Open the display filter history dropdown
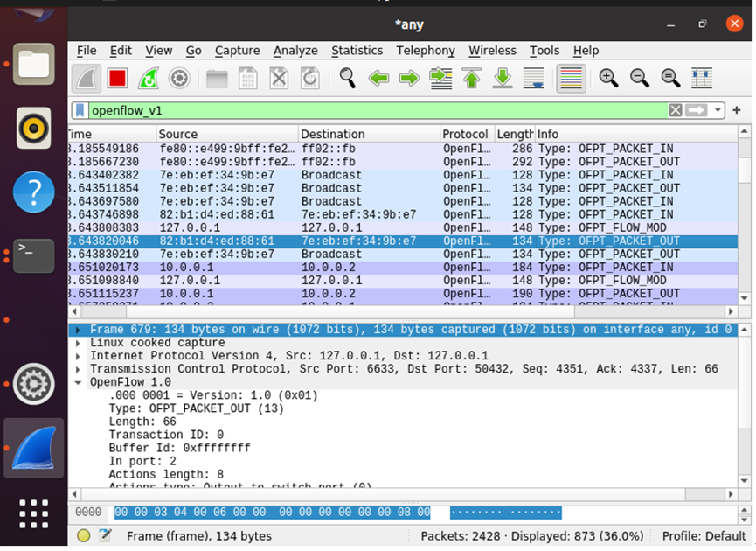Viewport: 756px width, 551px height. point(718,110)
